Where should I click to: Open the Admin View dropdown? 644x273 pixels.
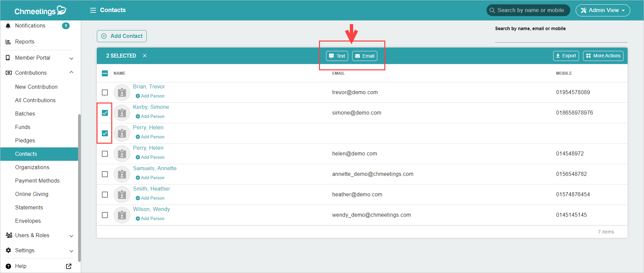pos(602,10)
